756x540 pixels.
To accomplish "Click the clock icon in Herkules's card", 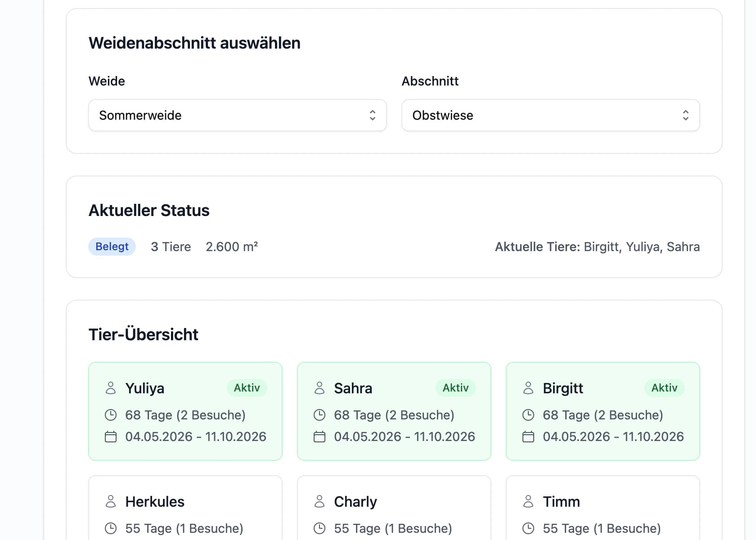I will tap(111, 528).
